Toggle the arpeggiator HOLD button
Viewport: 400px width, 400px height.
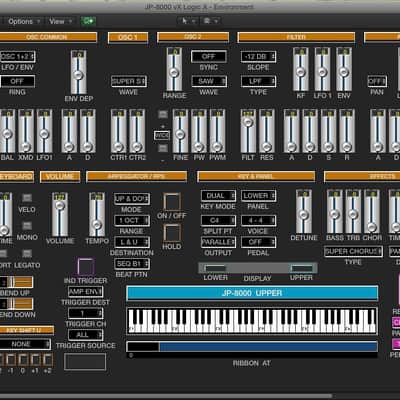[x=172, y=233]
